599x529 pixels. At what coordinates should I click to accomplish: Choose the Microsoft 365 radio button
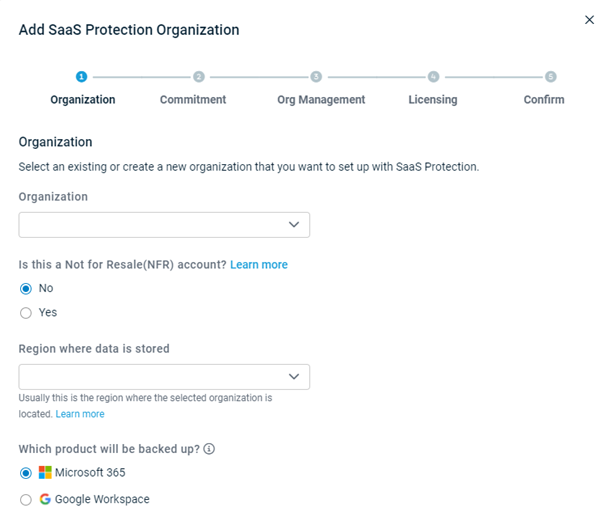[x=26, y=473]
